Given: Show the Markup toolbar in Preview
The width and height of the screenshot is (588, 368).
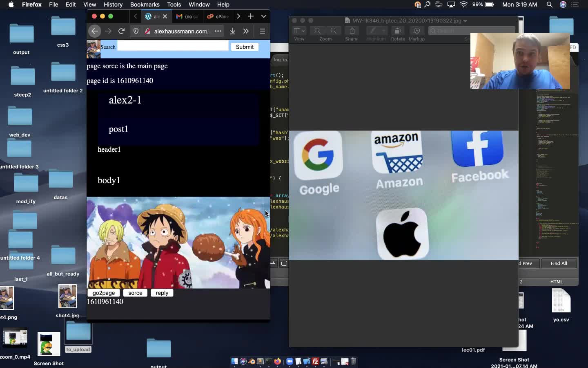Looking at the screenshot, I should (x=416, y=31).
